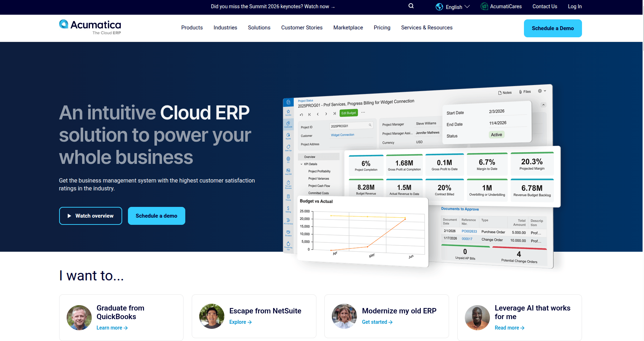This screenshot has height=341, width=644.
Task: Open the Solutions menu
Action: pyautogui.click(x=259, y=28)
